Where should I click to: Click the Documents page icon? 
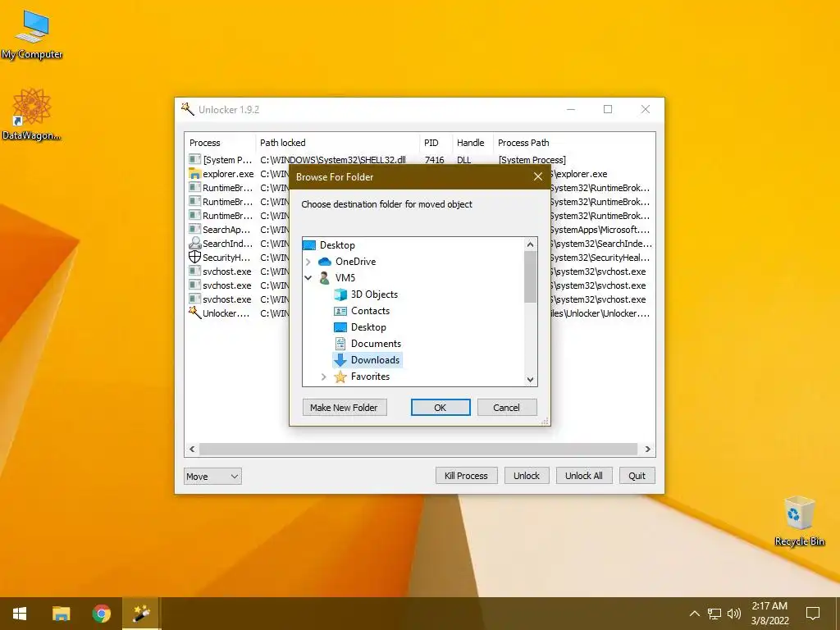click(x=340, y=344)
